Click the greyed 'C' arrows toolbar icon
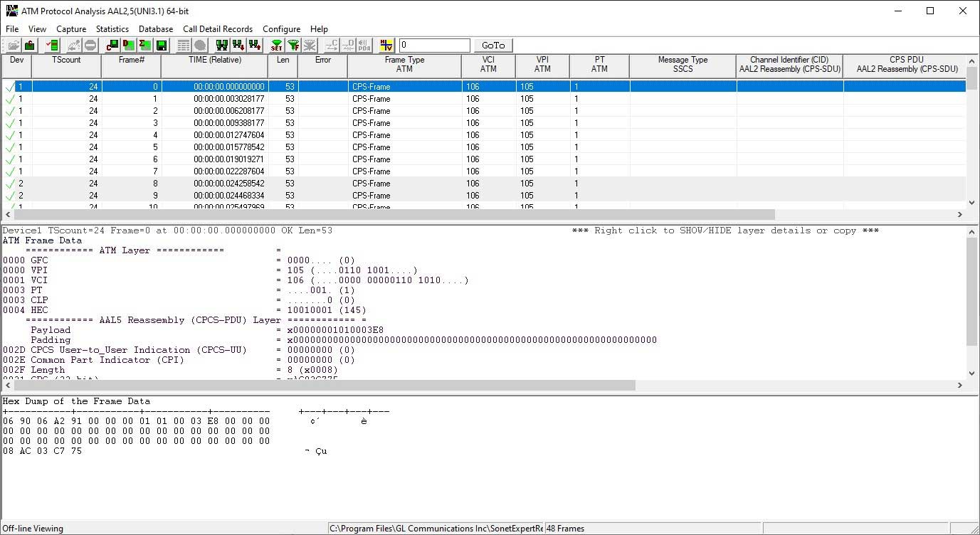 click(332, 46)
